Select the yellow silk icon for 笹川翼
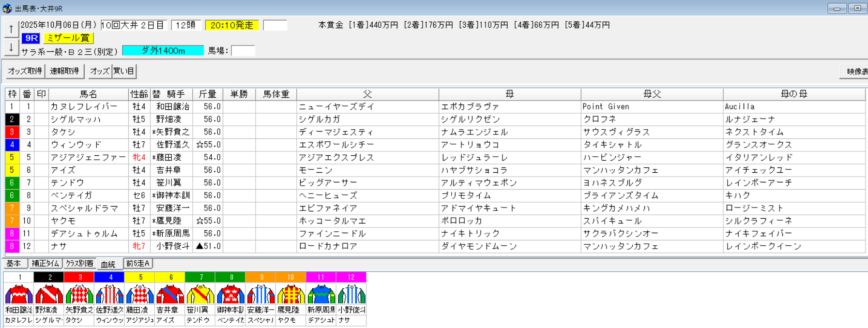The height and width of the screenshot is (328, 868). coord(200,294)
